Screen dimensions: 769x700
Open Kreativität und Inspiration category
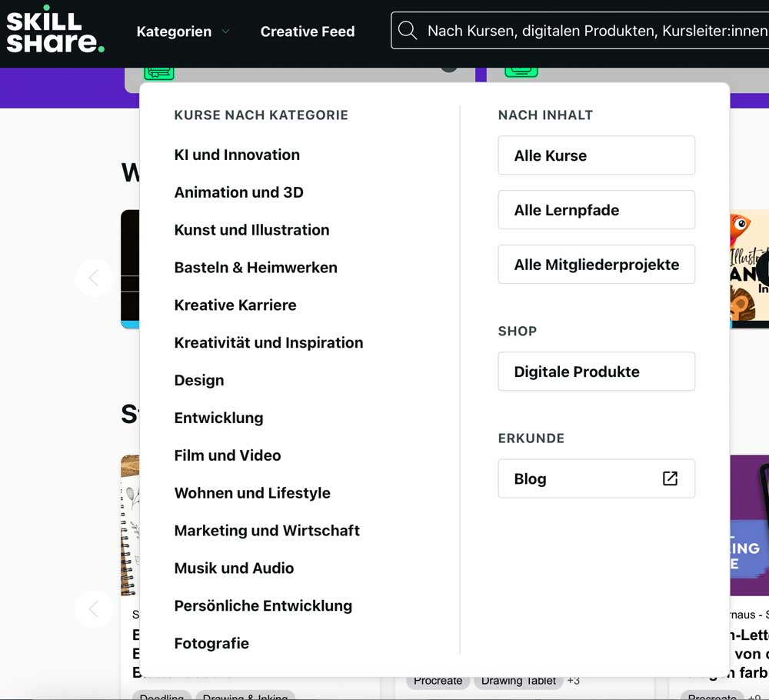268,342
